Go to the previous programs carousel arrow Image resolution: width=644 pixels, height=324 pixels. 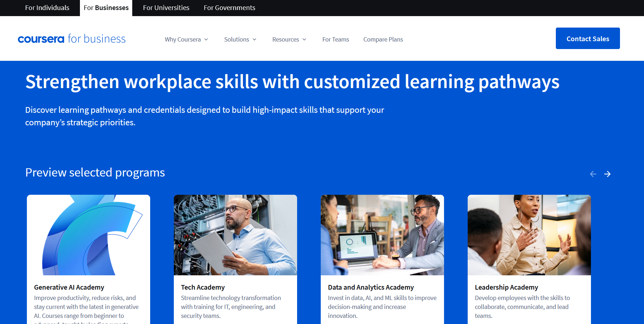[593, 174]
